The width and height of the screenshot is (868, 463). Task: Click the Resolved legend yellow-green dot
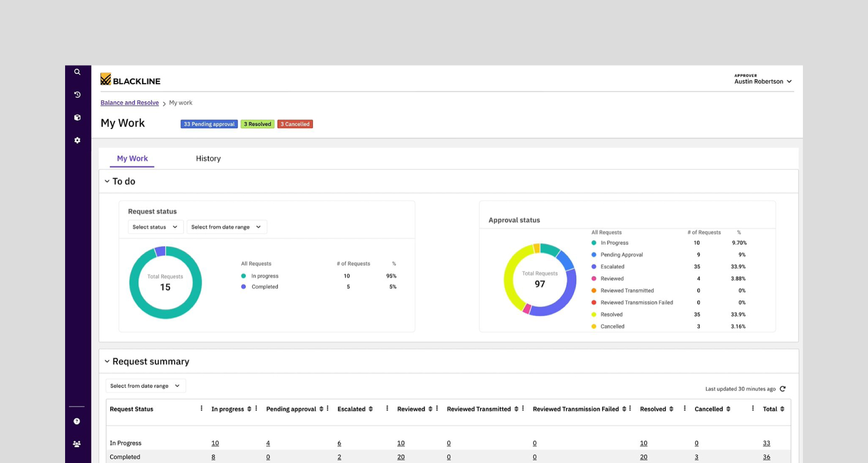[594, 314]
